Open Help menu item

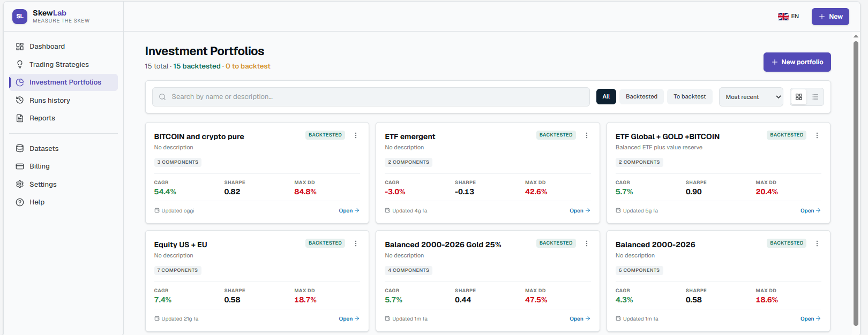click(x=63, y=202)
